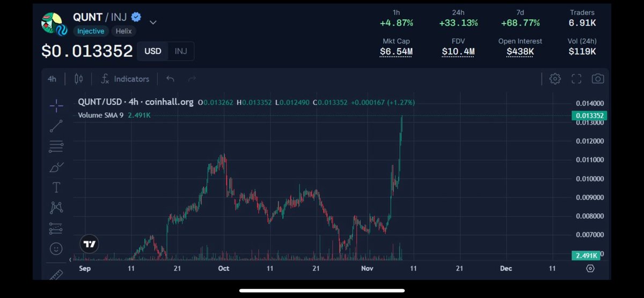Select the crosshair cursor tool
This screenshot has height=298, width=644.
(56, 106)
